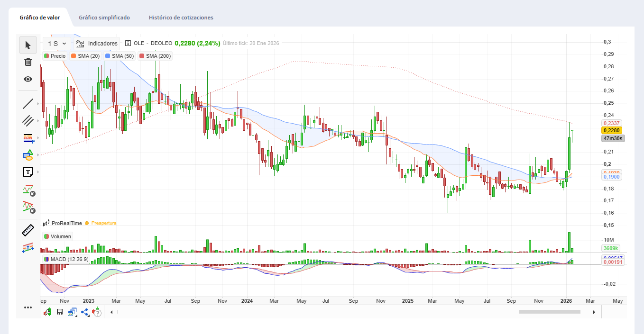Image resolution: width=644 pixels, height=334 pixels.
Task: Expand the parallel lines submenu arrow
Action: [38, 121]
